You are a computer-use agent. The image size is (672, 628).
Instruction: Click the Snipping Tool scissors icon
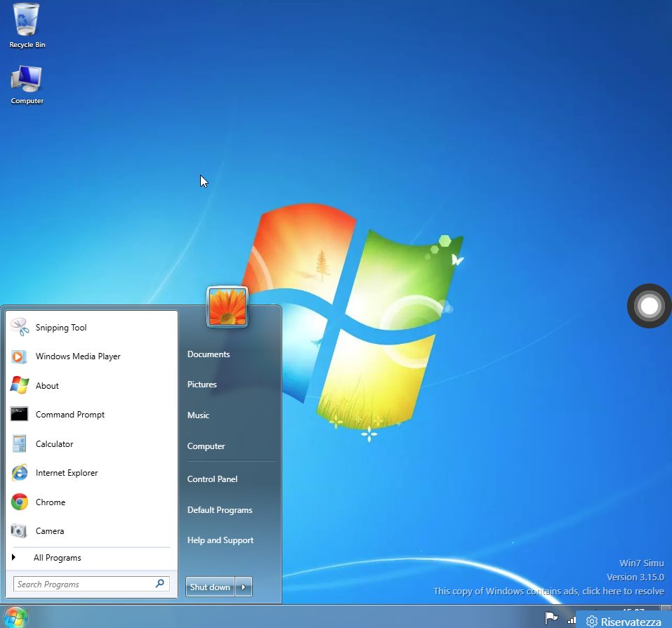(x=20, y=327)
